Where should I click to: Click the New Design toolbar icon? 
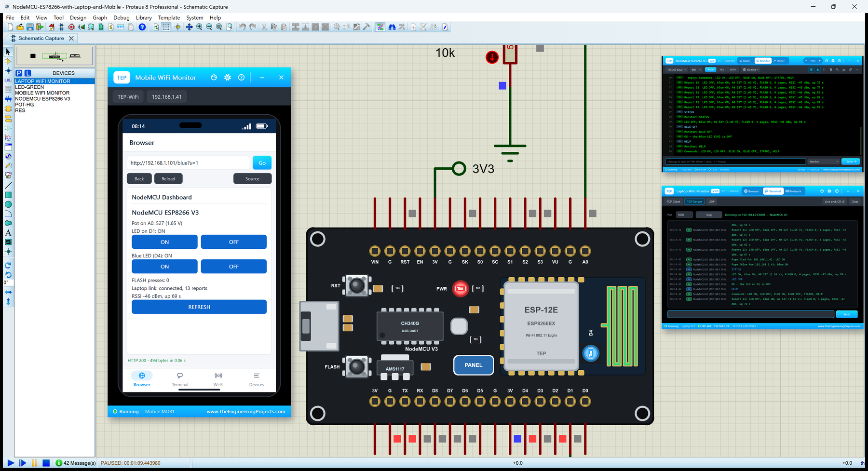pos(10,27)
